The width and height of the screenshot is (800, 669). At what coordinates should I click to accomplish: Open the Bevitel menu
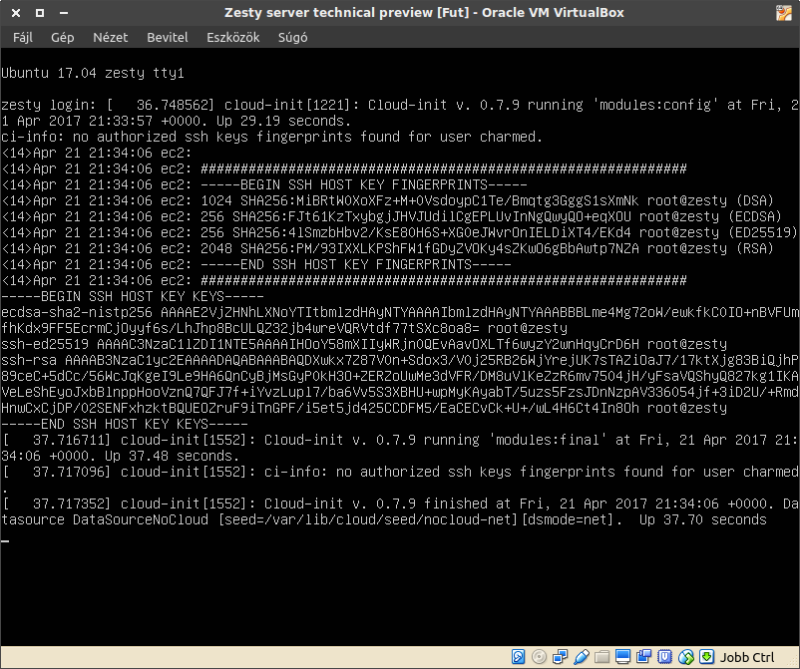(167, 37)
